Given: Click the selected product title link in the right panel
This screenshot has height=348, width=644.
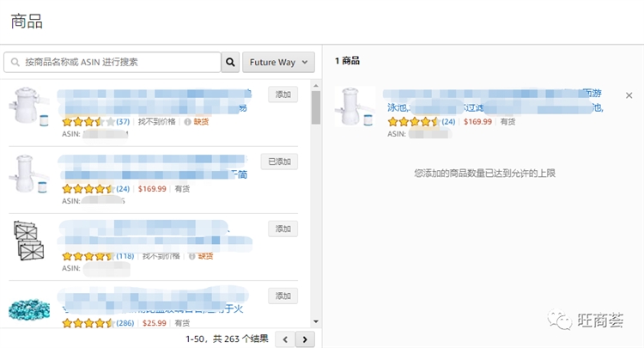Looking at the screenshot, I should pyautogui.click(x=495, y=101).
